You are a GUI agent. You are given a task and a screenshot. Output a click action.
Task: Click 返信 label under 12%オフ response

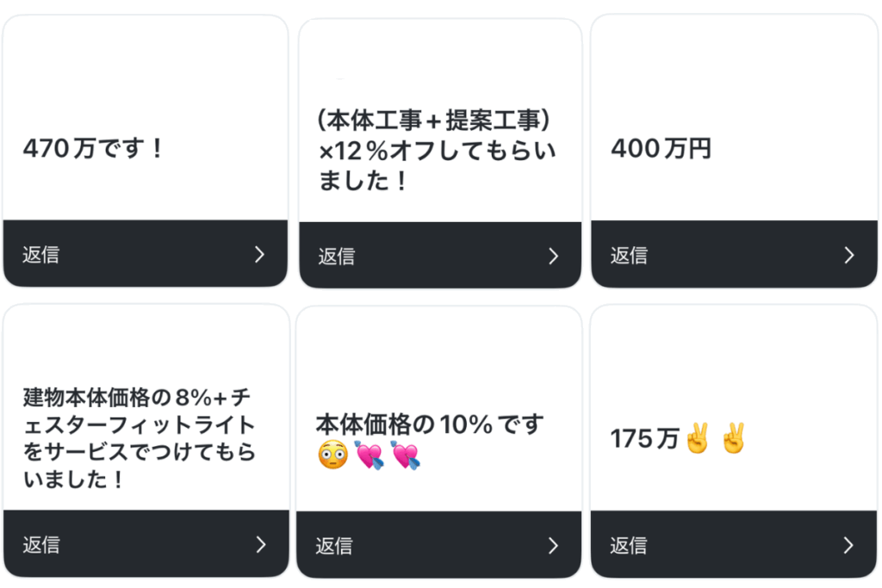coord(337,257)
